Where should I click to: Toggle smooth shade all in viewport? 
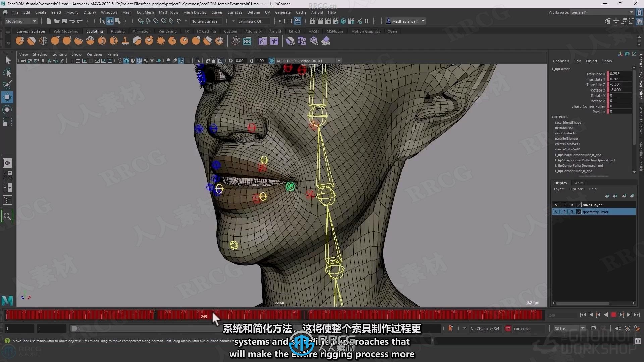[126, 61]
